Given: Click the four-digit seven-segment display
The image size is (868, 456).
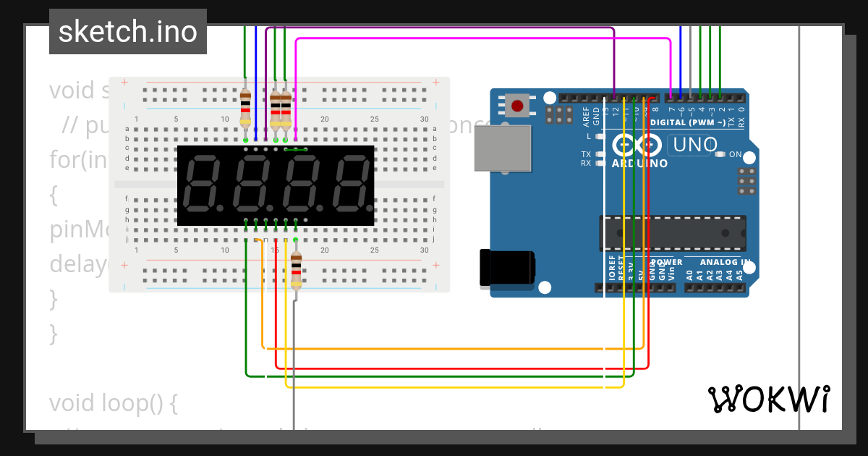Looking at the screenshot, I should pyautogui.click(x=276, y=185).
